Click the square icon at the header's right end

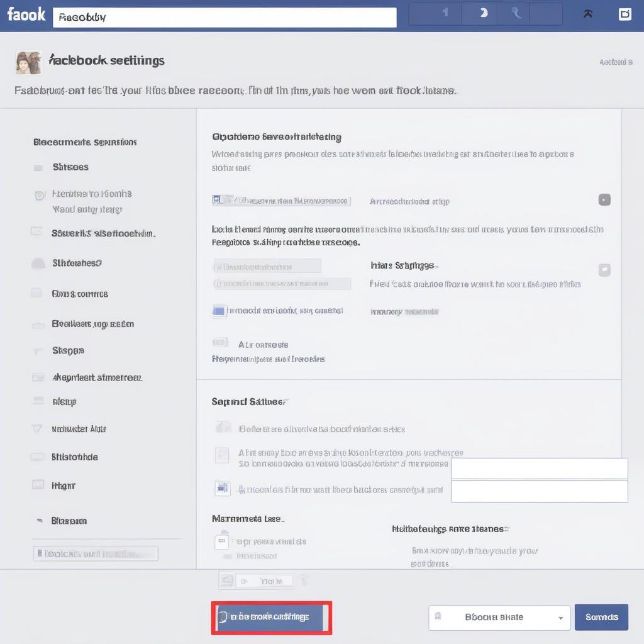tap(625, 14)
